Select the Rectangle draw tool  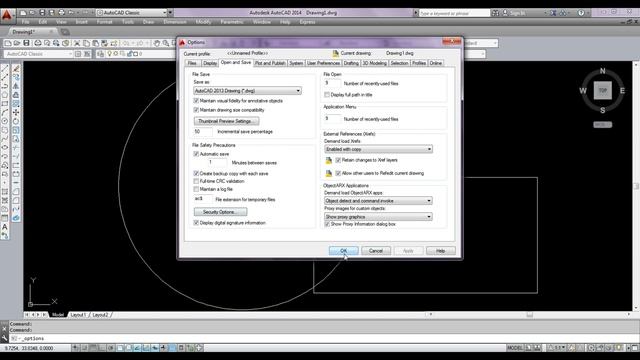(x=5, y=104)
